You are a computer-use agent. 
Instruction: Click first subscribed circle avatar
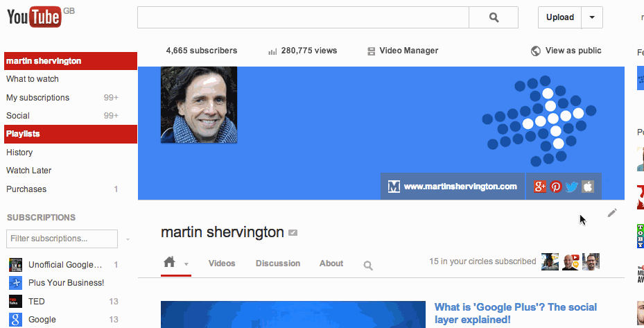coord(550,261)
